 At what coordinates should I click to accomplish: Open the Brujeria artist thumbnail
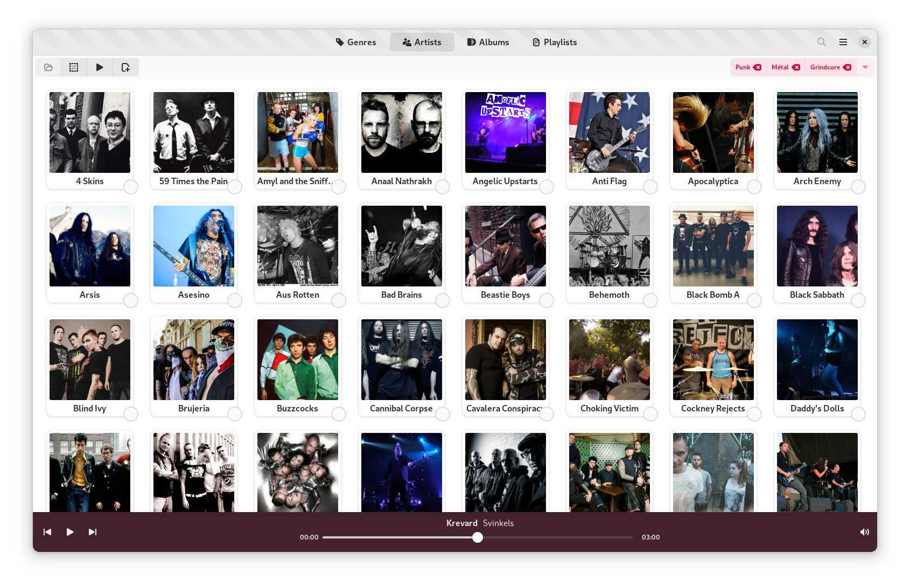[194, 360]
